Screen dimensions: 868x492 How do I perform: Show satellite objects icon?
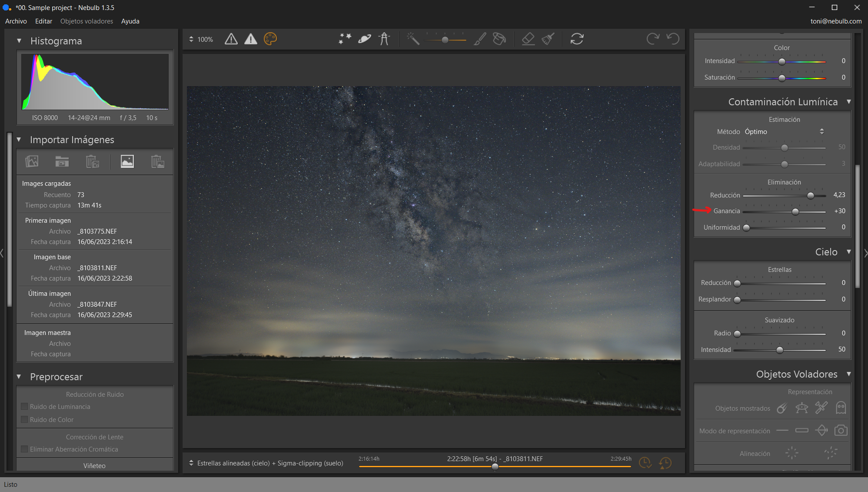(821, 408)
